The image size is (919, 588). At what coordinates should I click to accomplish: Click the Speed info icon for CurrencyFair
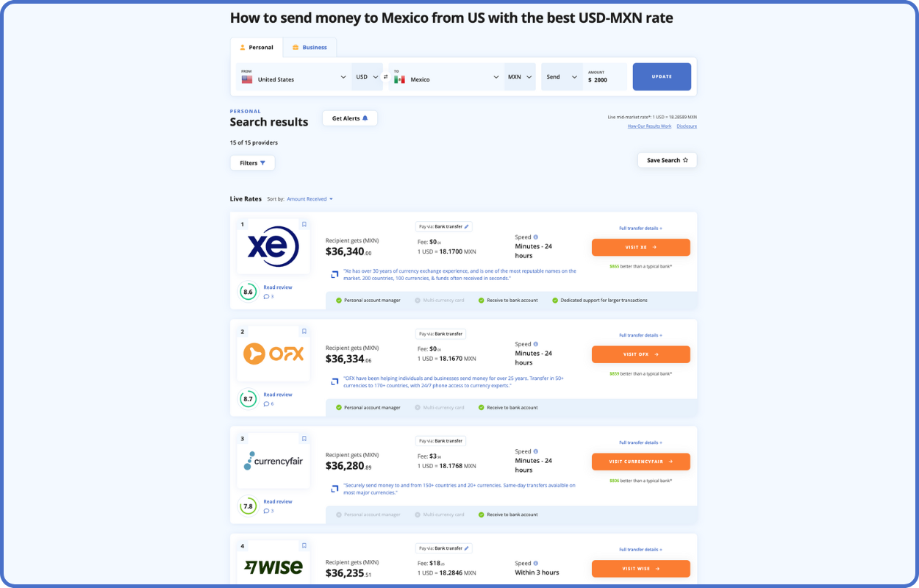tap(535, 451)
